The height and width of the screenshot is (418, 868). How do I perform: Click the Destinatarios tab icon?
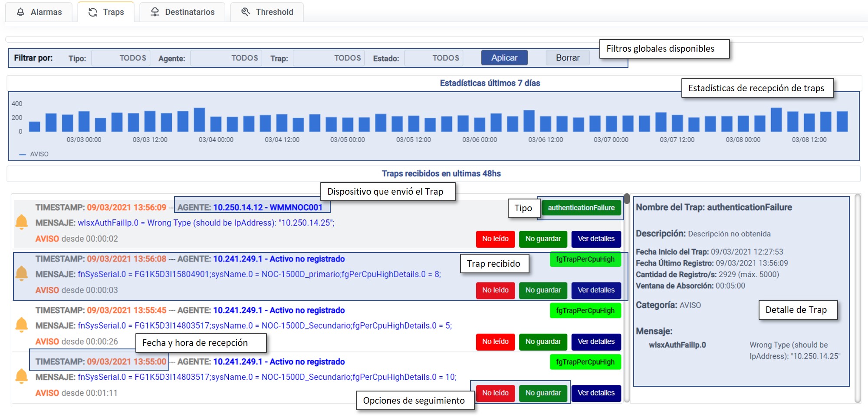click(155, 12)
